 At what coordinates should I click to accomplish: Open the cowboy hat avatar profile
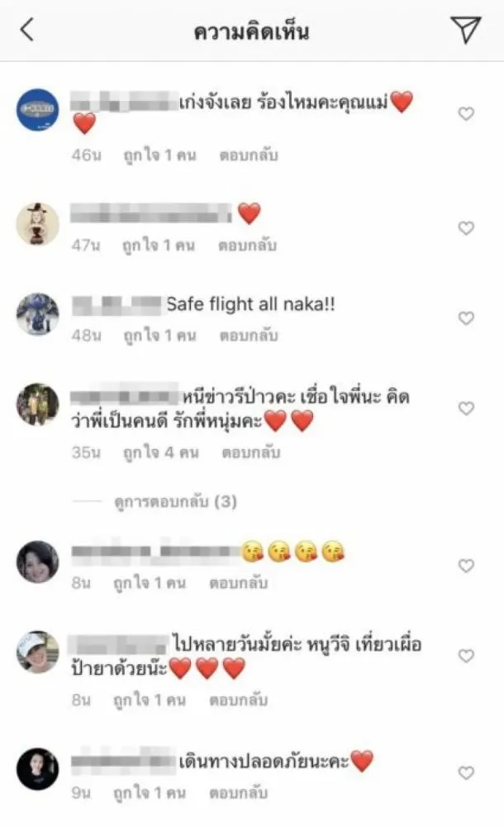37,224
